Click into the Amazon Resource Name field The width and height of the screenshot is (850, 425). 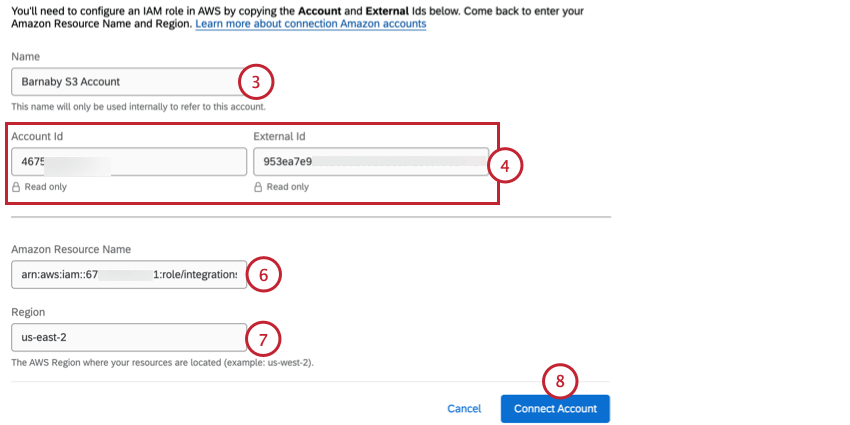129,274
